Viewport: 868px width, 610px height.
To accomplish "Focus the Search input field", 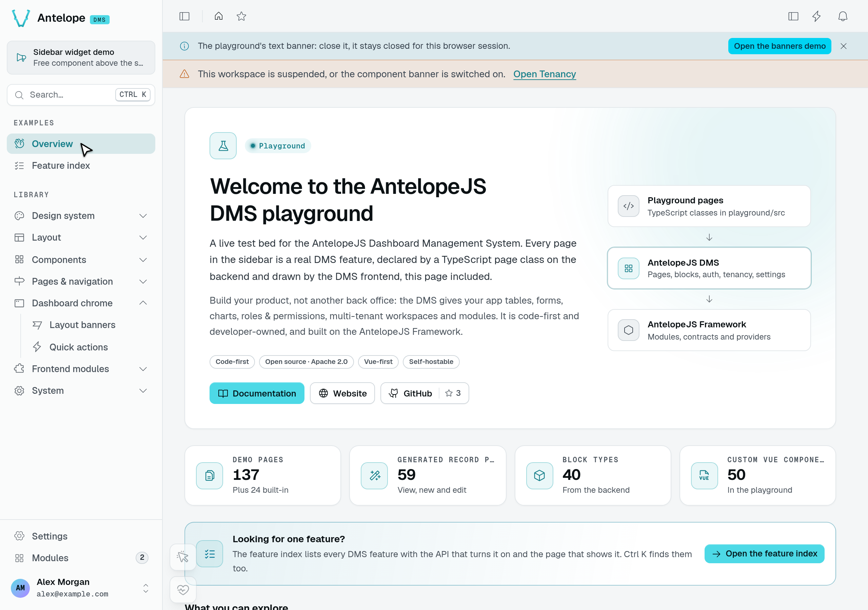I will tap(81, 95).
